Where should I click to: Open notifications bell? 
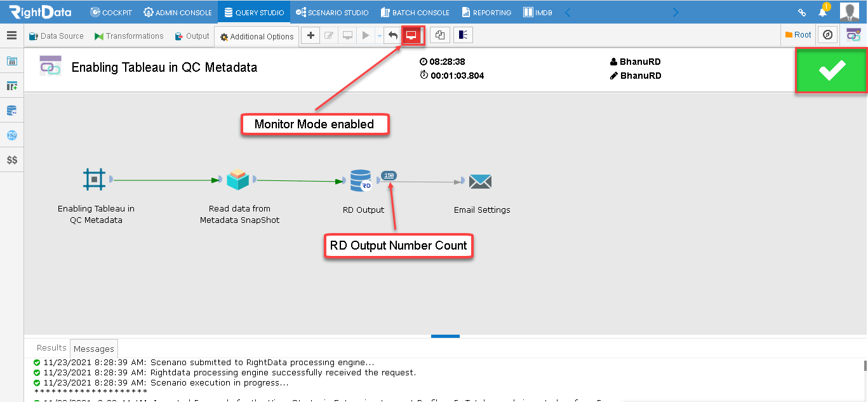(822, 11)
